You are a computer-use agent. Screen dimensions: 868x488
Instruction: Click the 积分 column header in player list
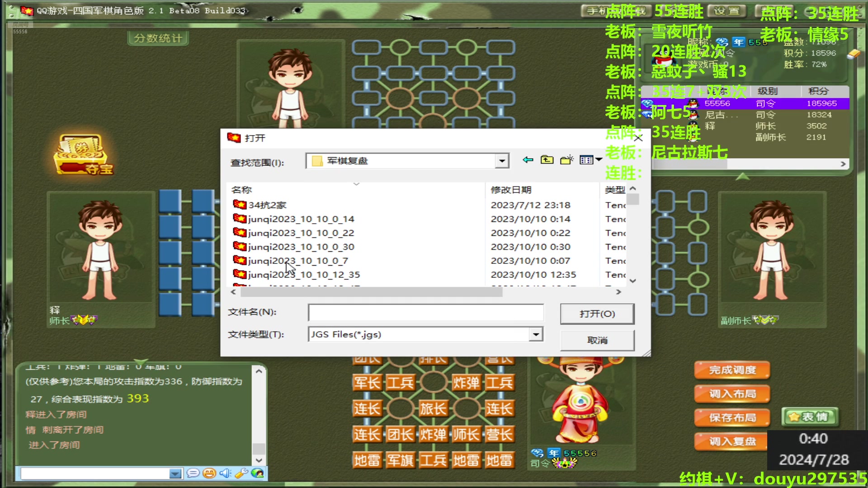pyautogui.click(x=818, y=91)
